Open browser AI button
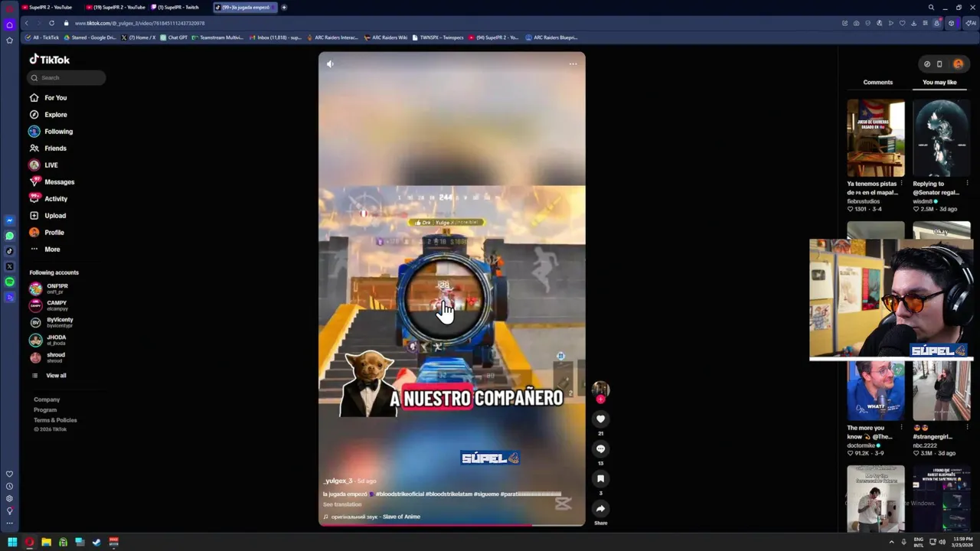 tap(970, 23)
